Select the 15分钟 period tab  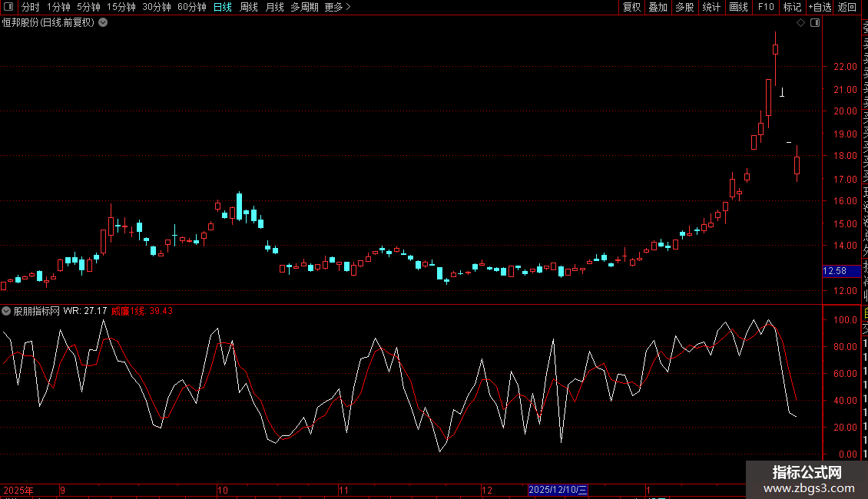click(121, 7)
